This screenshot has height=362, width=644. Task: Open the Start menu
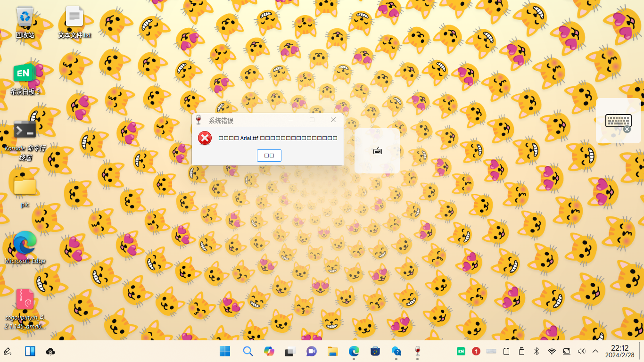click(225, 351)
